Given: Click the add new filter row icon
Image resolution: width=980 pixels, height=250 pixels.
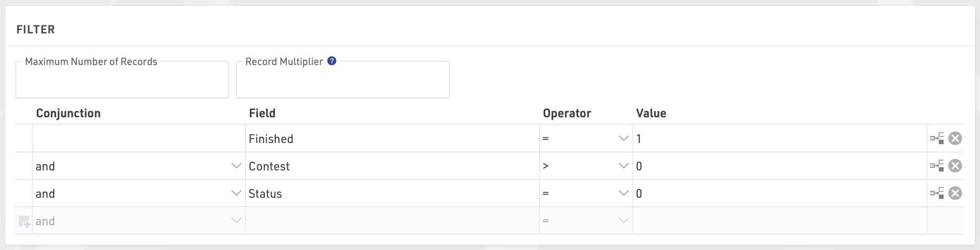Looking at the screenshot, I should tap(24, 221).
